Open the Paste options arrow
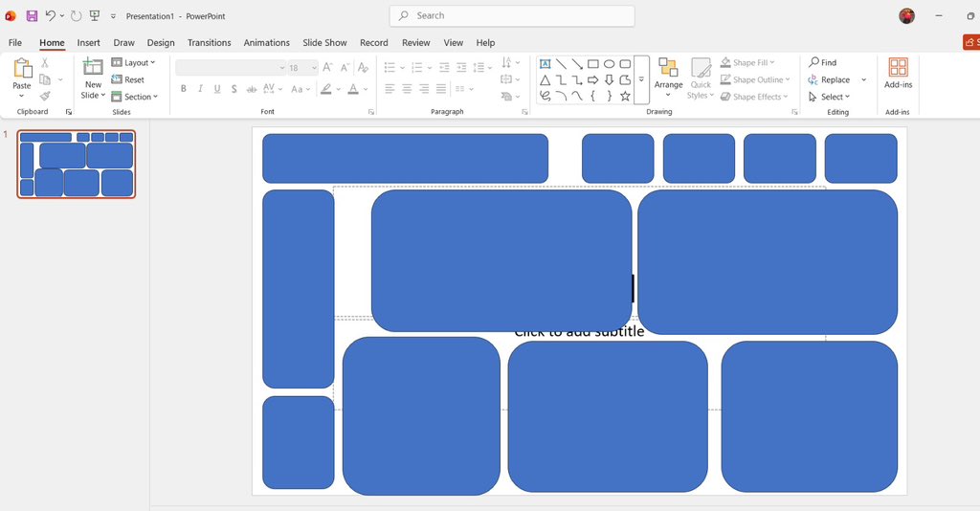 21,96
